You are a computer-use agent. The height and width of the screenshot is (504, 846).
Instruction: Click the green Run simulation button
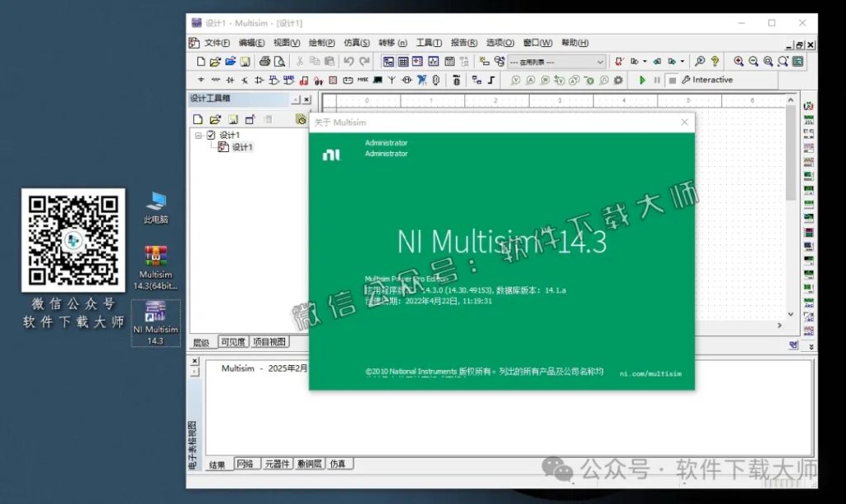pos(643,80)
